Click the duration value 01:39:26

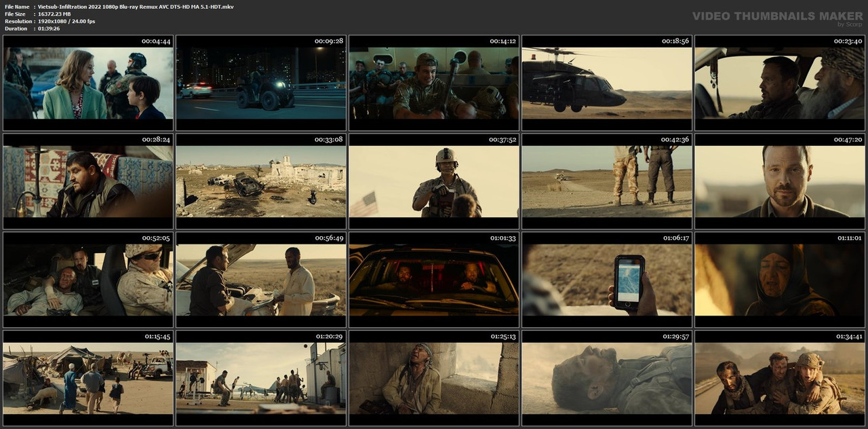(x=49, y=29)
